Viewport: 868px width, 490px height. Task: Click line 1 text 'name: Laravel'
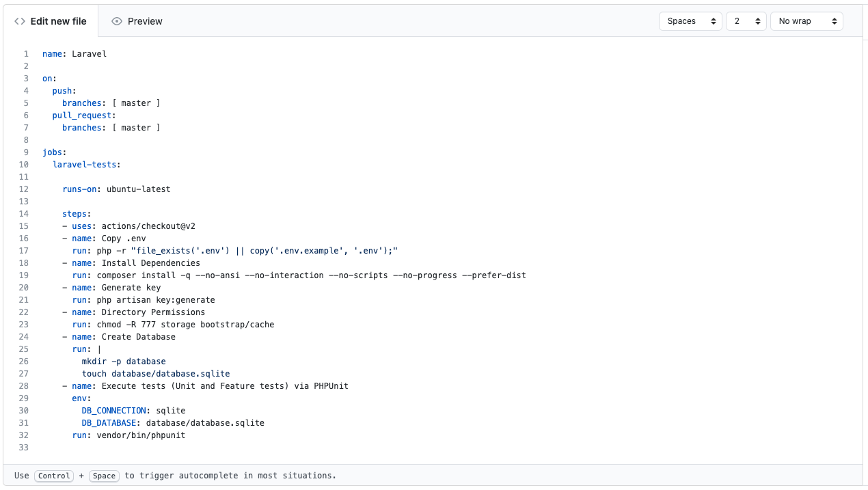click(74, 54)
